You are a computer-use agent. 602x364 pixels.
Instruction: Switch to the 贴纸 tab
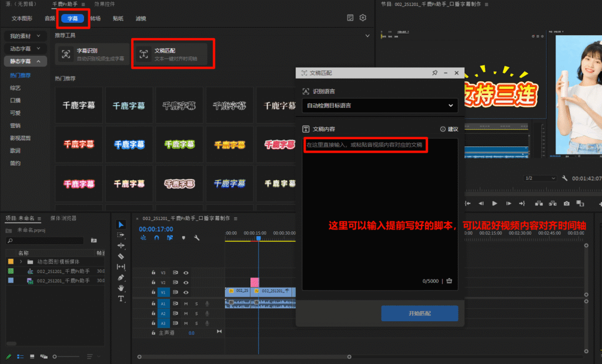tap(118, 18)
